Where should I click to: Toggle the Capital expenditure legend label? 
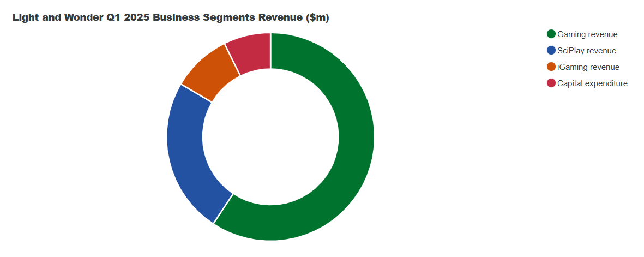coord(592,83)
